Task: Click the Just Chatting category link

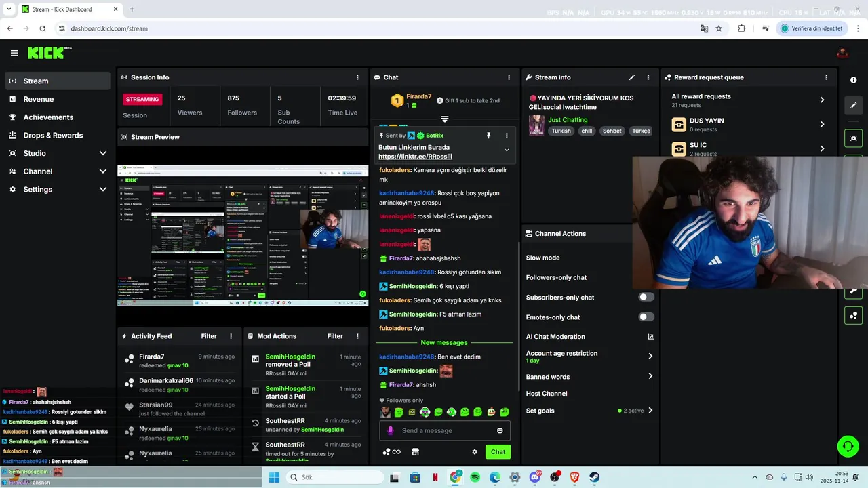Action: point(568,120)
